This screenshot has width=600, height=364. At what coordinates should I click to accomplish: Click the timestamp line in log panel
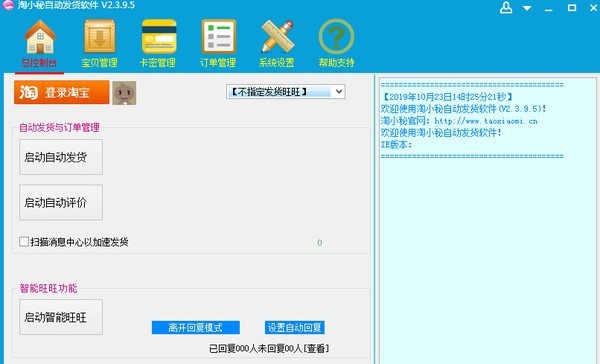tap(447, 97)
